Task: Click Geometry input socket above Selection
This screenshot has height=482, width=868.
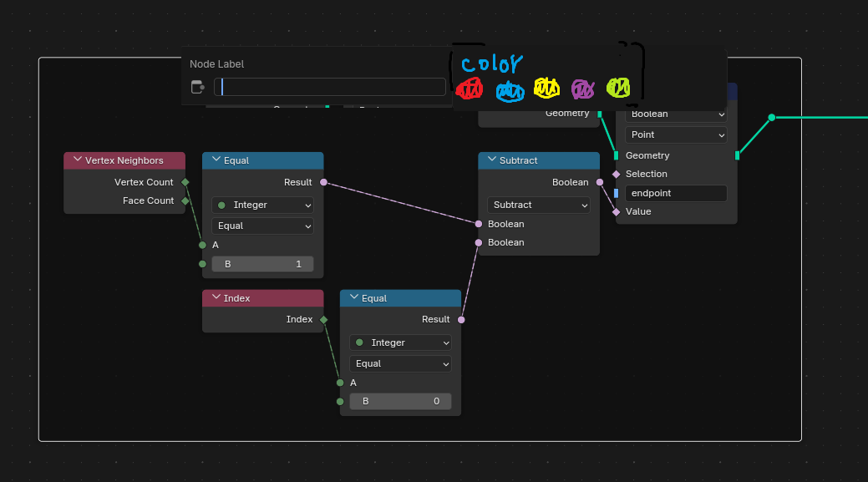Action: (617, 156)
